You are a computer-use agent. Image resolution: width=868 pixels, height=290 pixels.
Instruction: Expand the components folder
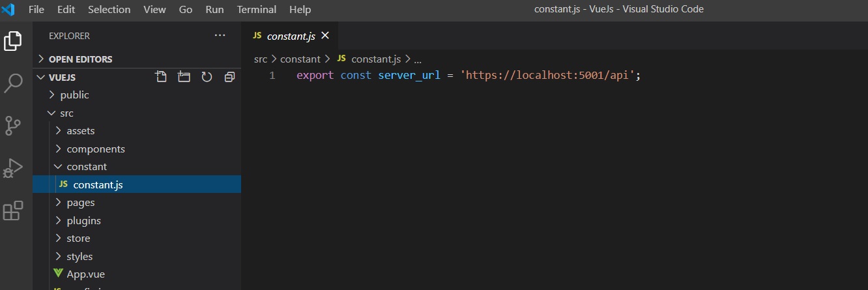tap(95, 149)
